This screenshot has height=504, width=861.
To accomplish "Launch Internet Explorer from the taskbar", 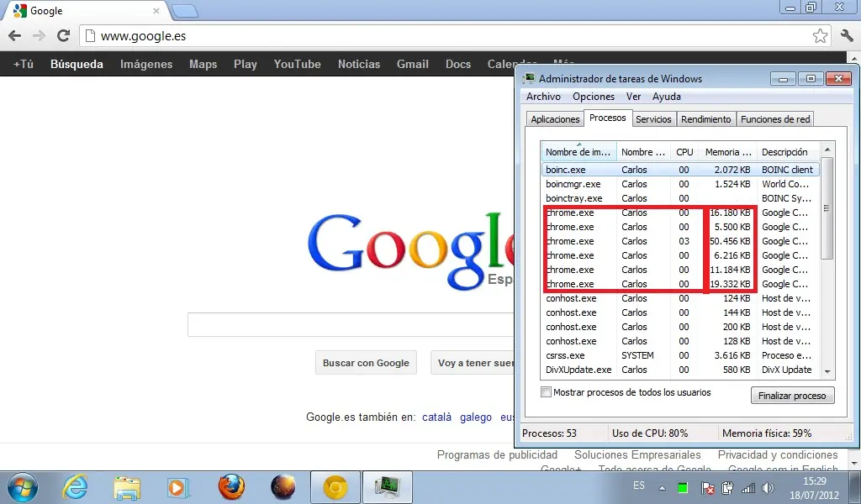I will pos(75,487).
